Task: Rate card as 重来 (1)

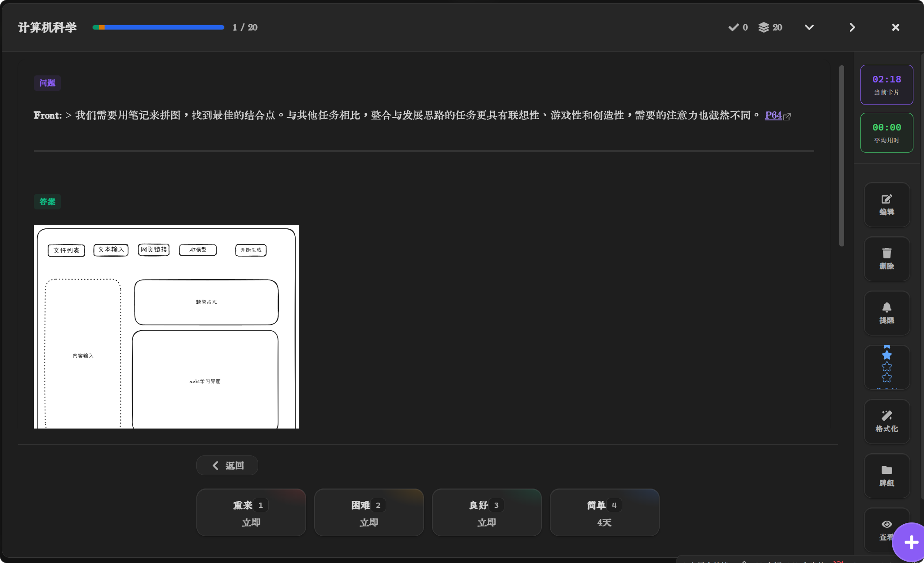Action: (251, 512)
